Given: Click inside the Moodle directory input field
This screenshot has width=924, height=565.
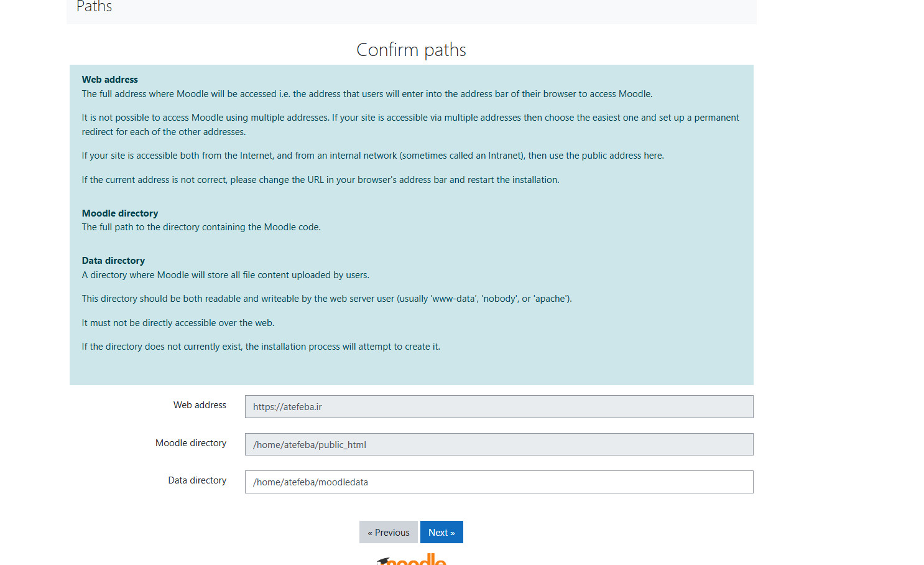Looking at the screenshot, I should pos(497,444).
